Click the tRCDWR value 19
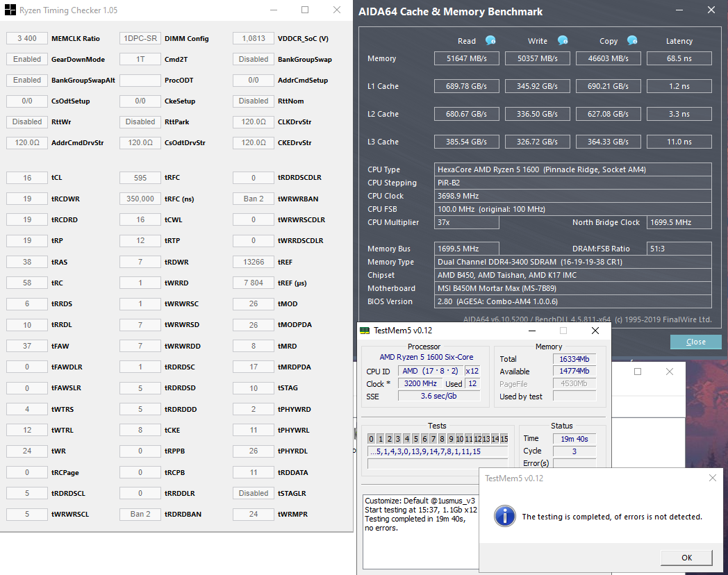 click(x=27, y=199)
